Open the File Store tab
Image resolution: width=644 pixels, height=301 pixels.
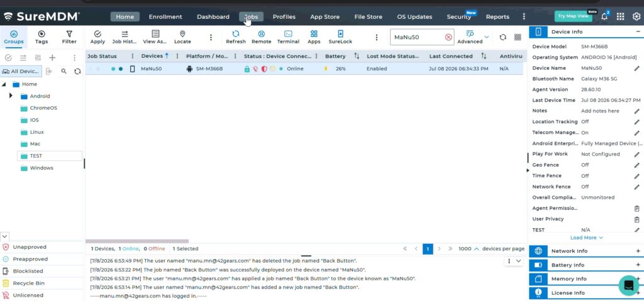[368, 17]
